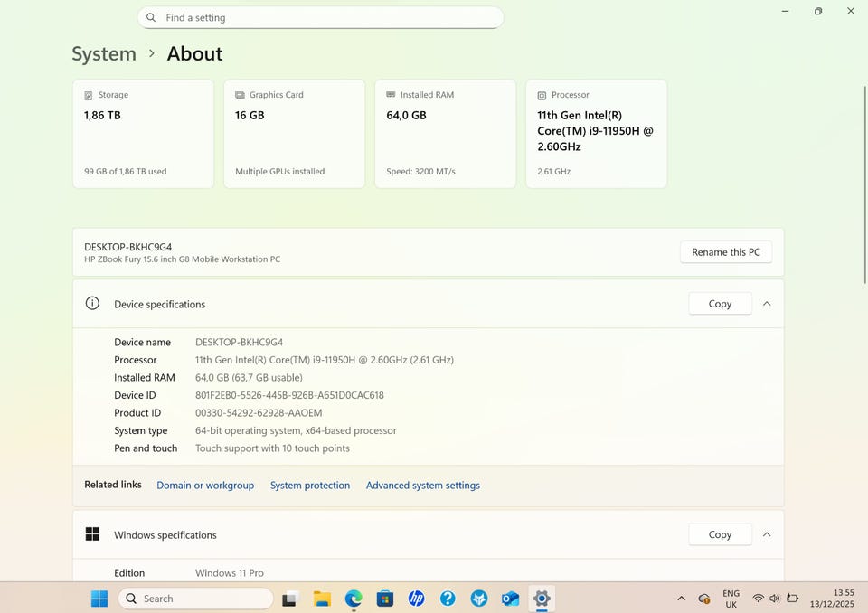Open the Processor i9-11950H card

point(597,134)
